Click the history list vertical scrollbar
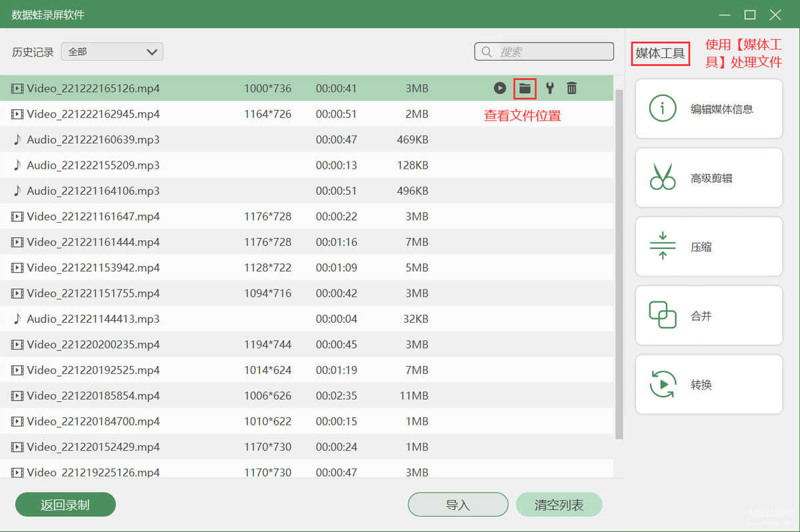This screenshot has height=532, width=800. coord(619,263)
